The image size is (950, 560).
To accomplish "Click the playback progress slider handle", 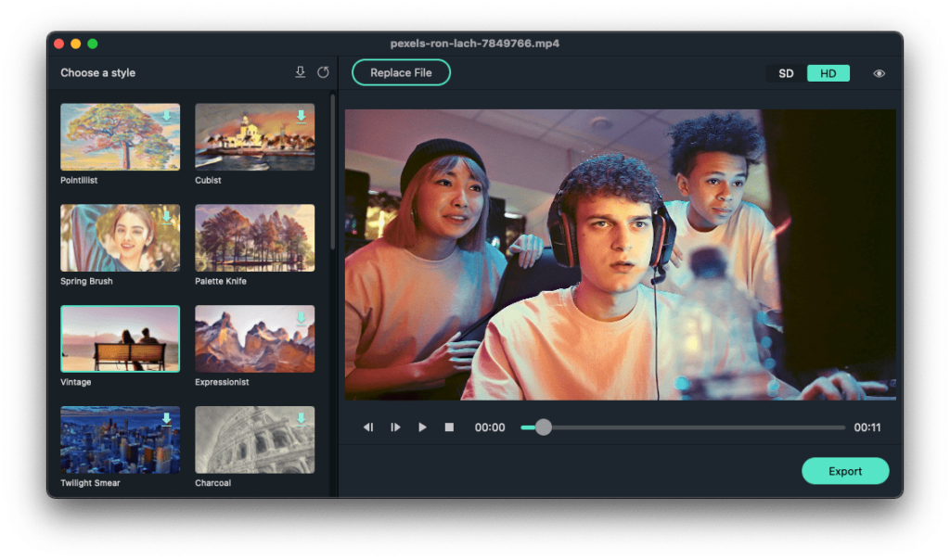I will [544, 427].
